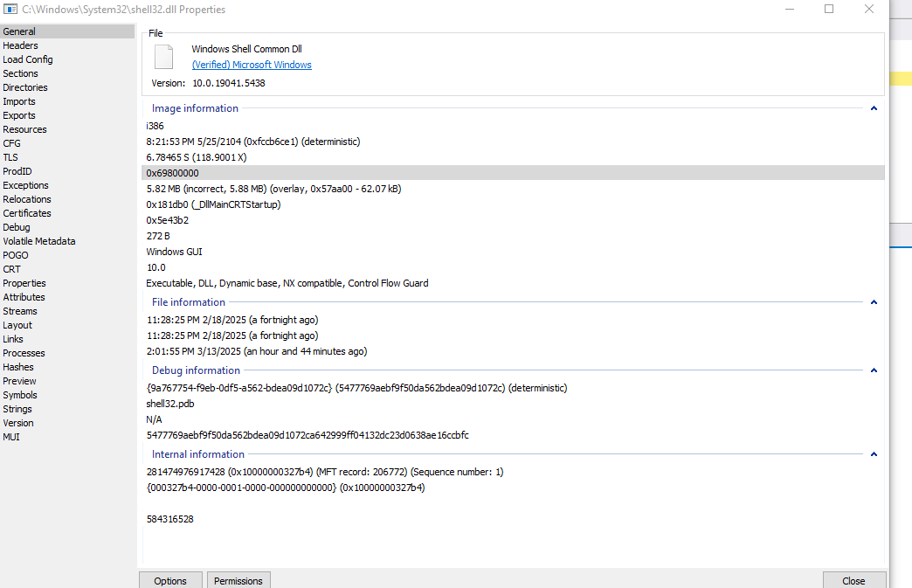This screenshot has width=912, height=588.
Task: Select the 2:01:55 PM 3/13/2025 row
Action: [513, 350]
